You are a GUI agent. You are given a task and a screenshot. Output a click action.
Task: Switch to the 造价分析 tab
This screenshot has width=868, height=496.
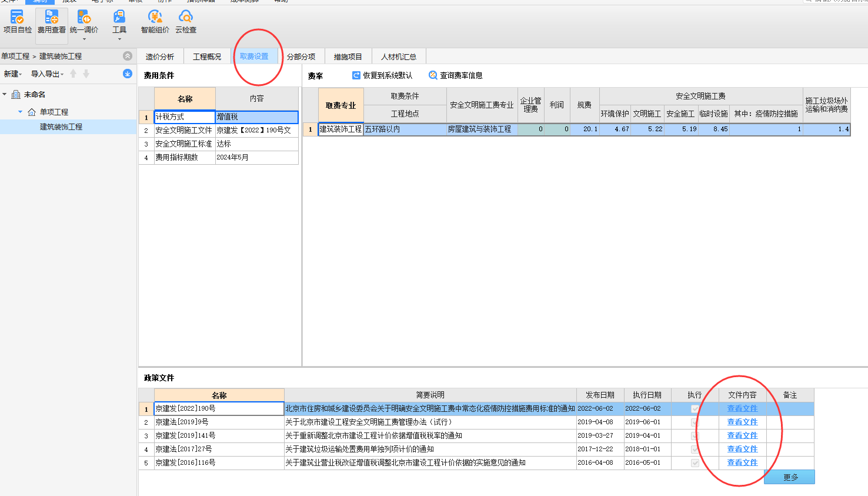160,56
